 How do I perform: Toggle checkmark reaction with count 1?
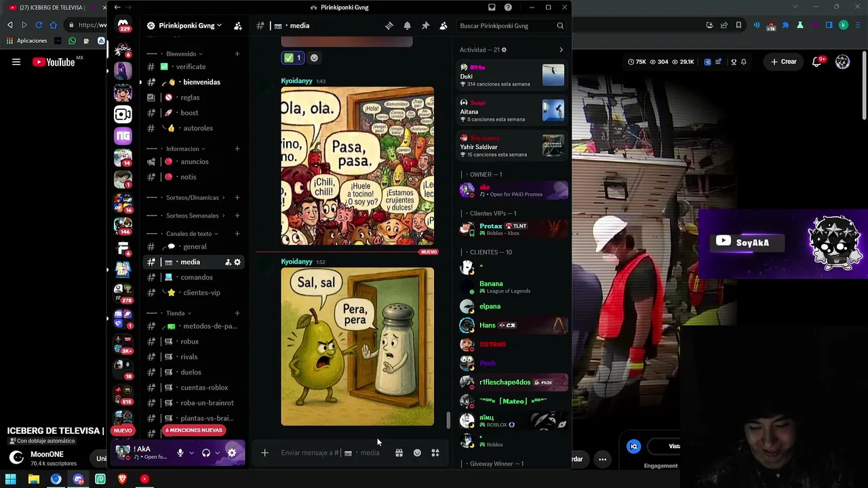(293, 58)
